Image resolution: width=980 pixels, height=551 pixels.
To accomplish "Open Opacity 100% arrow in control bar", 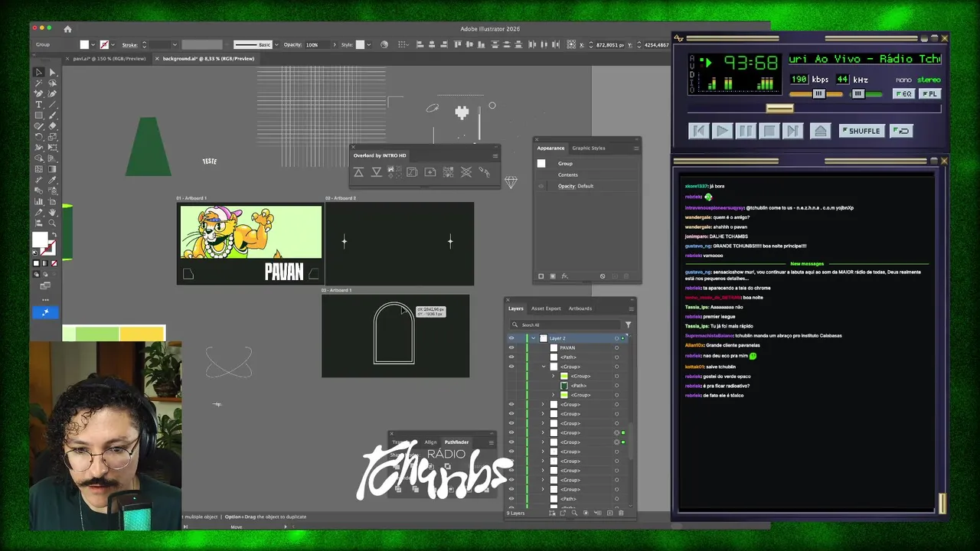I will tap(335, 44).
